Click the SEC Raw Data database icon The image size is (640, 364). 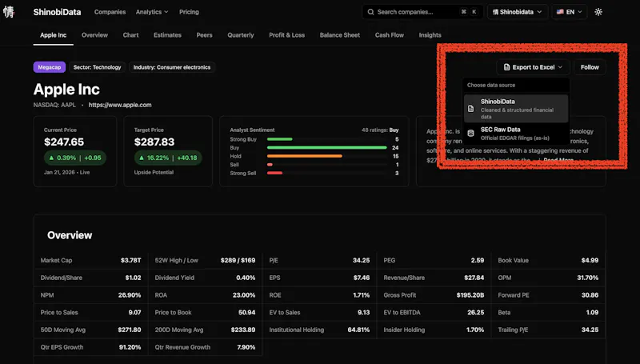point(470,133)
